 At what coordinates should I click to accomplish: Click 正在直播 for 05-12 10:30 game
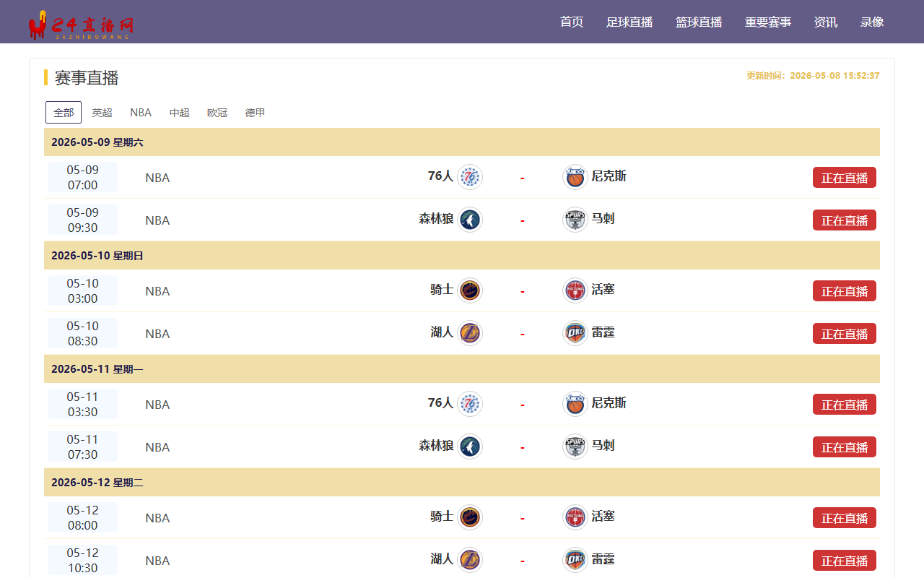pyautogui.click(x=845, y=561)
